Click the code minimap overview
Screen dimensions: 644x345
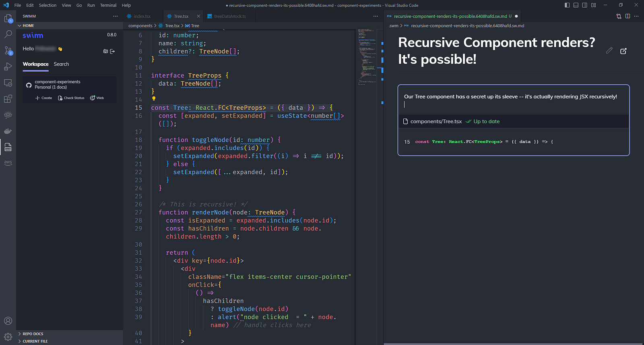tap(367, 56)
